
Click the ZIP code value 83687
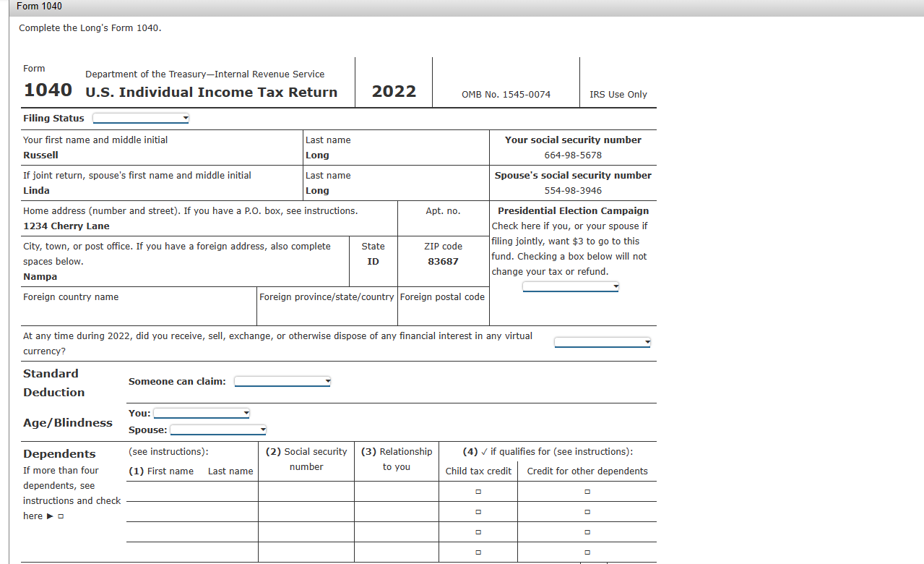(x=443, y=262)
